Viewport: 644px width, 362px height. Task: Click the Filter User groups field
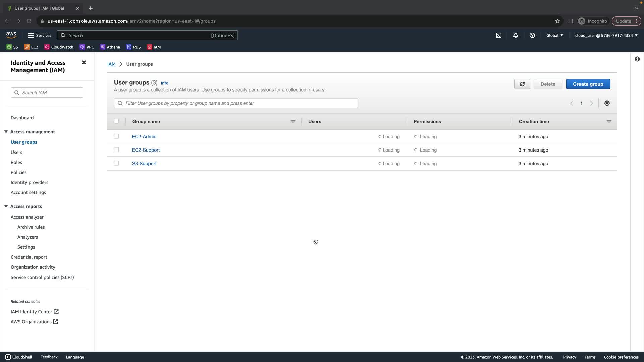click(x=236, y=103)
